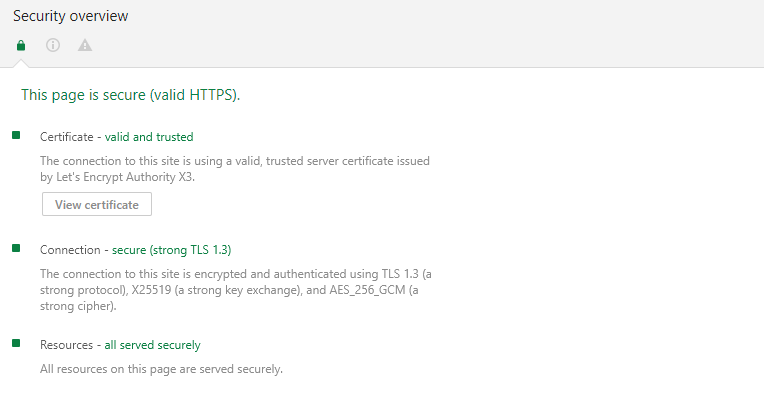Click the Certificate section label
Viewport: 764px width, 394px height.
[67, 137]
